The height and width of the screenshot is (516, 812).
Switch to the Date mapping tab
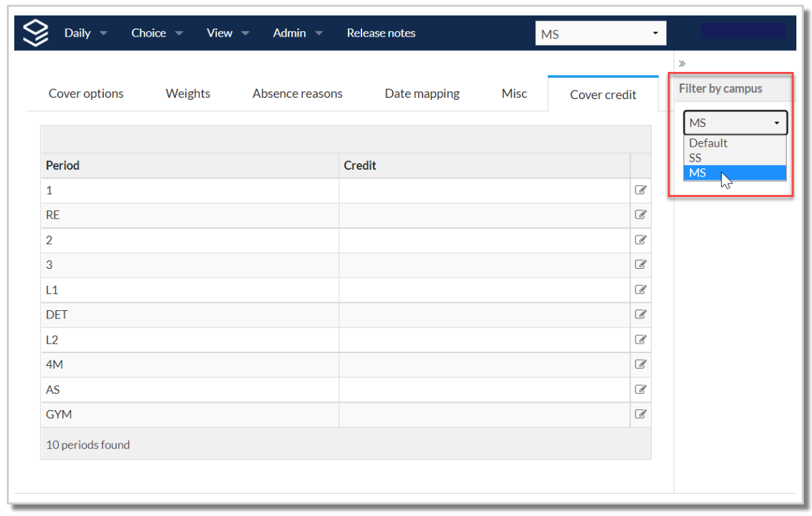tap(422, 94)
